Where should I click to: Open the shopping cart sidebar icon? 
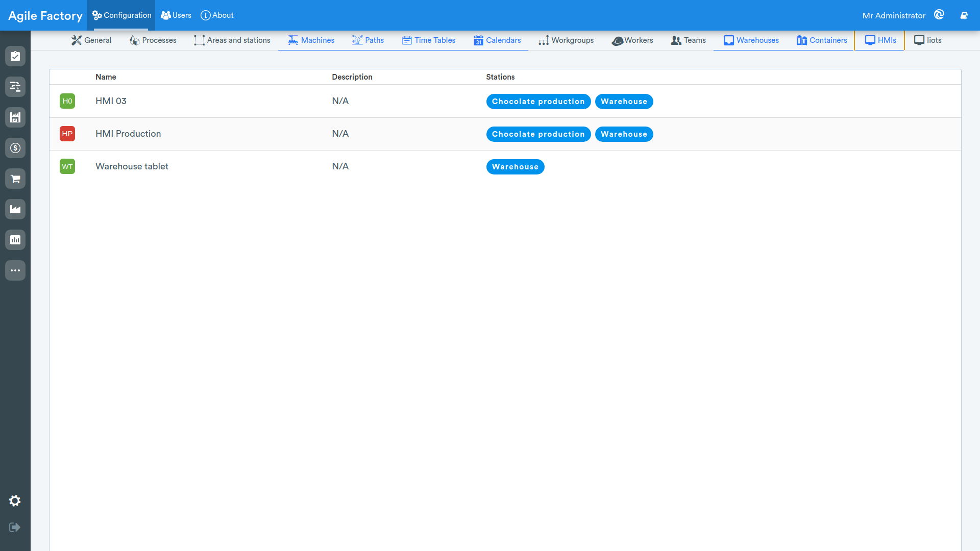point(15,179)
